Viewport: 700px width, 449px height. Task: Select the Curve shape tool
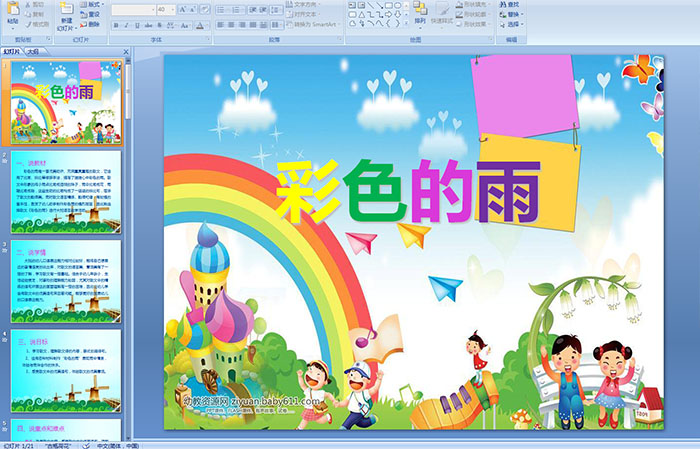pos(379,23)
